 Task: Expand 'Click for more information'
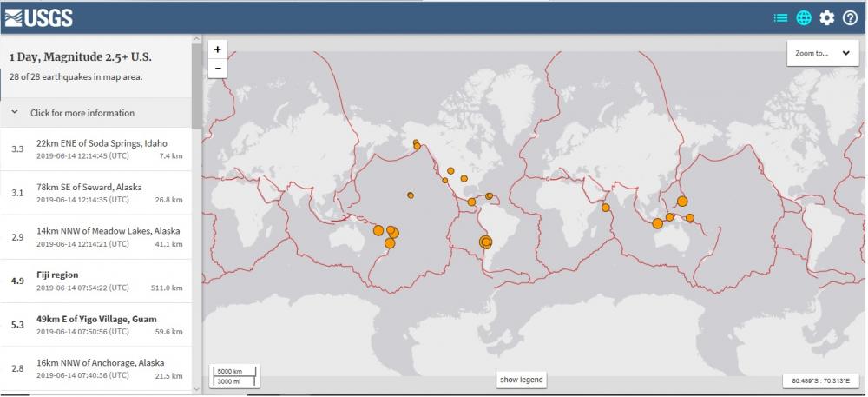96,113
